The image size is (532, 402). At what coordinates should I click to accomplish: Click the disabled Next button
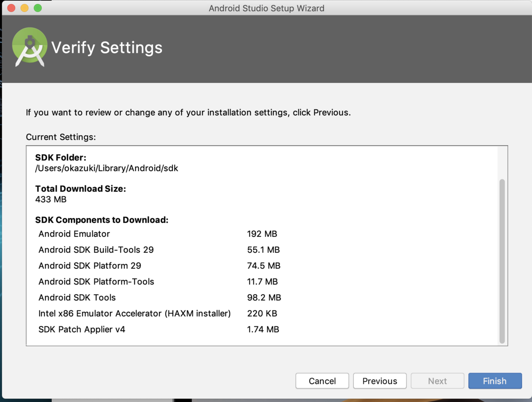click(x=438, y=381)
